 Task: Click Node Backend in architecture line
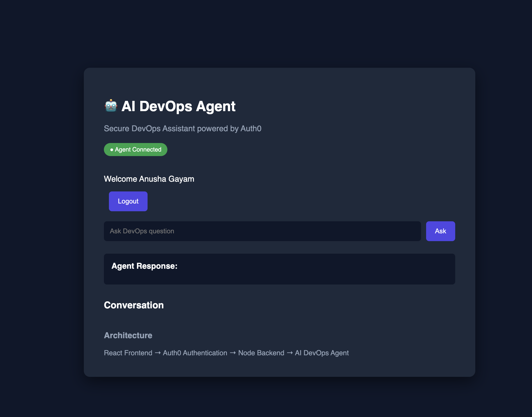tap(261, 353)
